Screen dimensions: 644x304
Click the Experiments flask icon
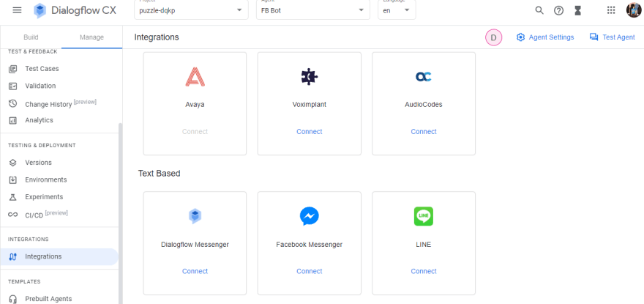[x=12, y=197]
